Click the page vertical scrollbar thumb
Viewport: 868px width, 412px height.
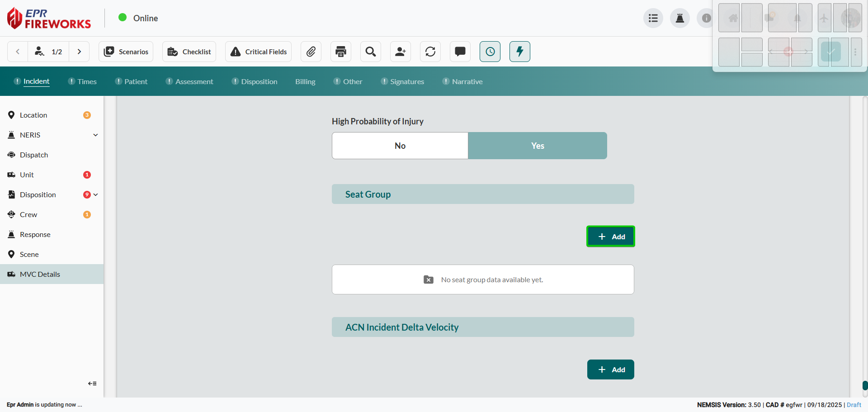click(865, 385)
